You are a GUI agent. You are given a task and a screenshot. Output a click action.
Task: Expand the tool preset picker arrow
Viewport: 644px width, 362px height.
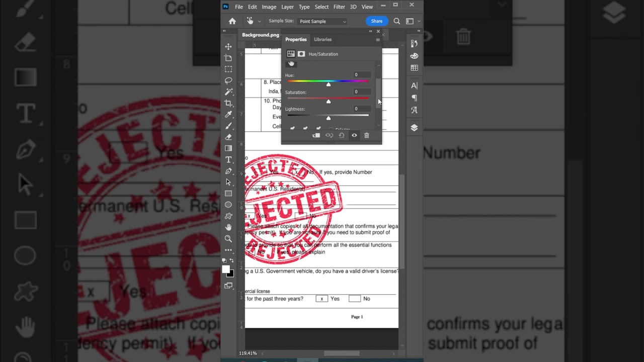coord(259,21)
